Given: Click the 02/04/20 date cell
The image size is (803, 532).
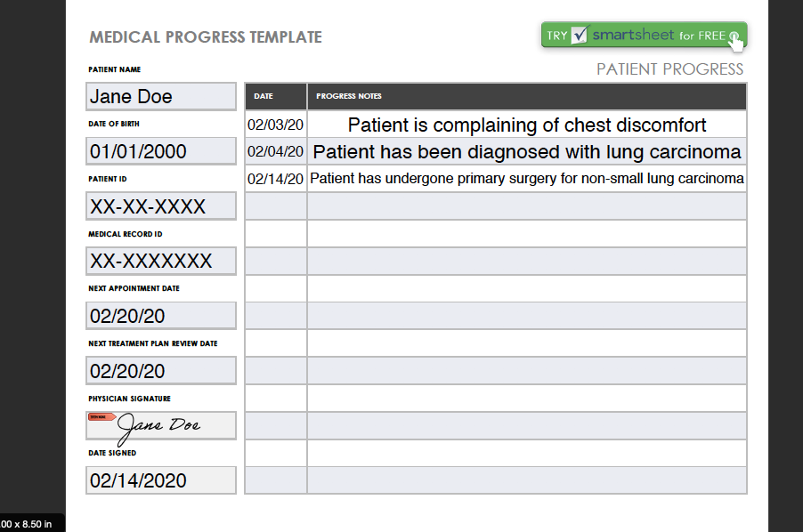Looking at the screenshot, I should coord(275,151).
